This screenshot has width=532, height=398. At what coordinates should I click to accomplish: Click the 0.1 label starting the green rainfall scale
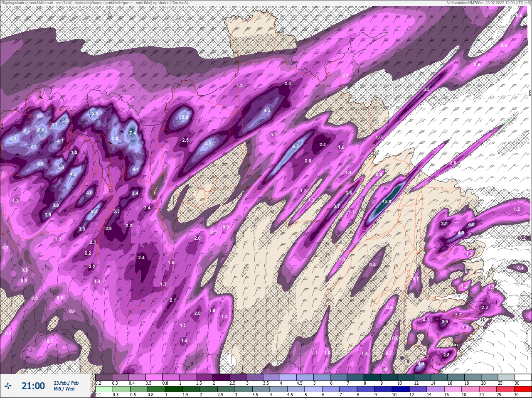tap(98, 395)
